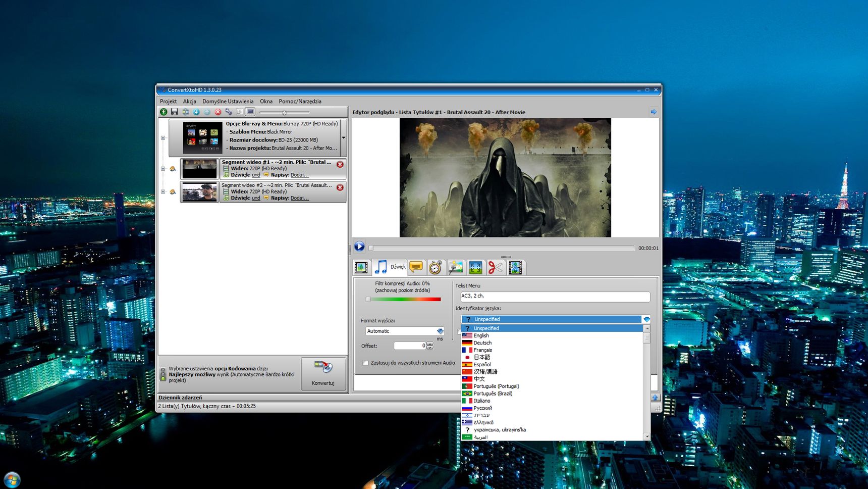This screenshot has width=868, height=489.
Task: Click 'Dodaj...' subtitles link of Segment #1
Action: tap(300, 175)
